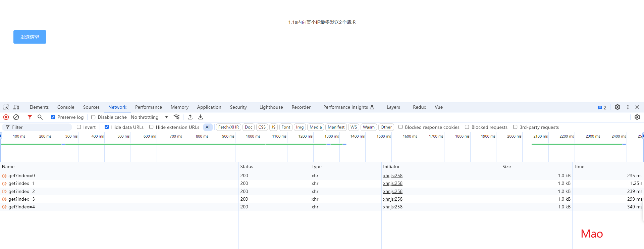Image resolution: width=644 pixels, height=249 pixels.
Task: Select the get?index=1 request row
Action: coord(322,184)
